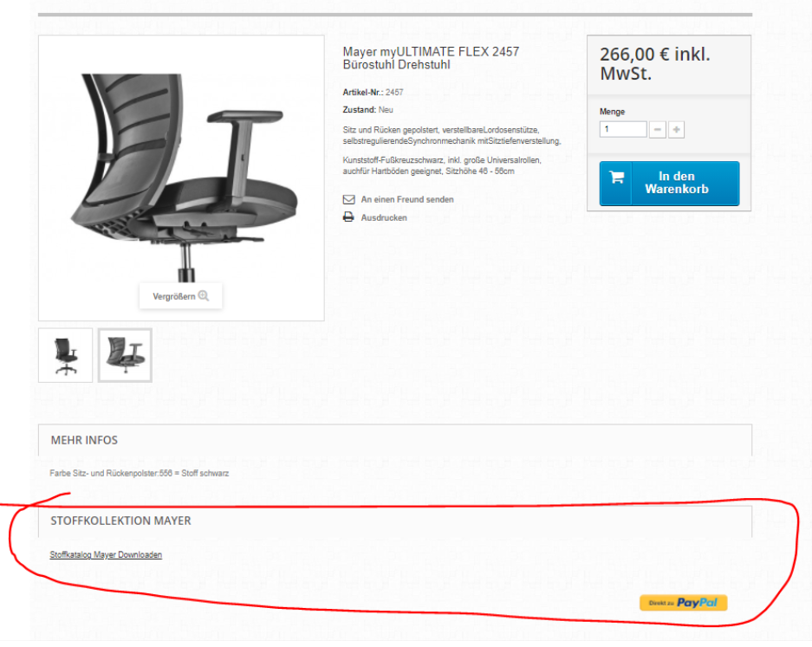Select the first chair thumbnail
Screen dimensions: 812x647
click(65, 355)
